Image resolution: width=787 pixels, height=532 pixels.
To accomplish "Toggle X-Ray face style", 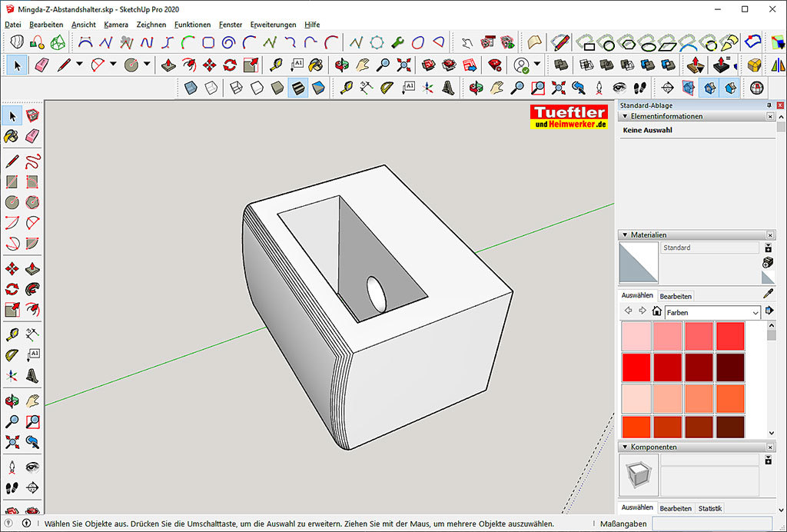I will tap(191, 88).
